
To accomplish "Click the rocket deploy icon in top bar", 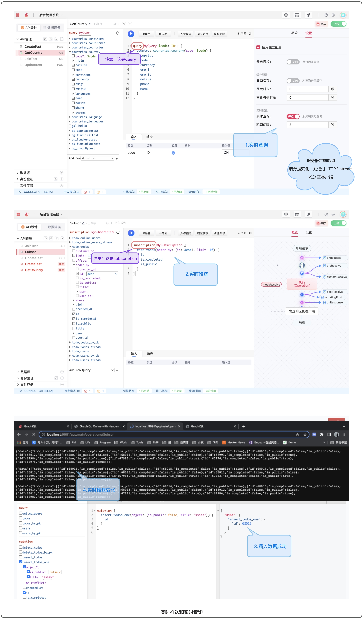I will (x=308, y=15).
